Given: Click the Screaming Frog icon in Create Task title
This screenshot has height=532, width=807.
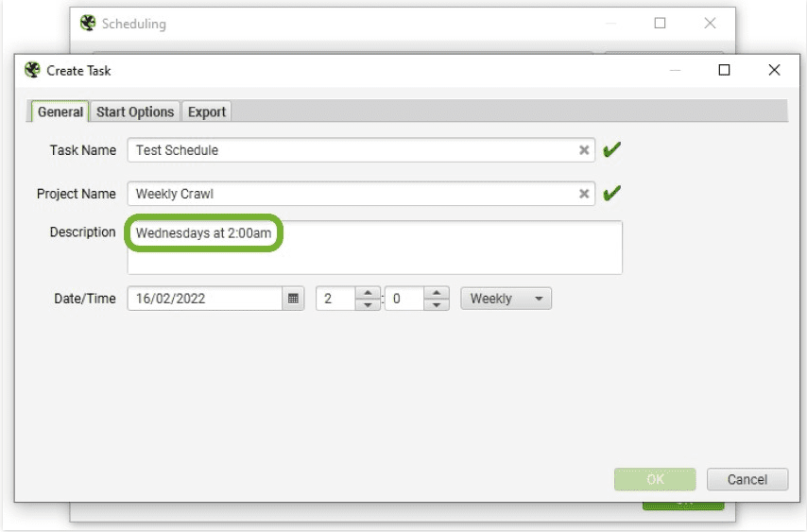Looking at the screenshot, I should coord(32,70).
